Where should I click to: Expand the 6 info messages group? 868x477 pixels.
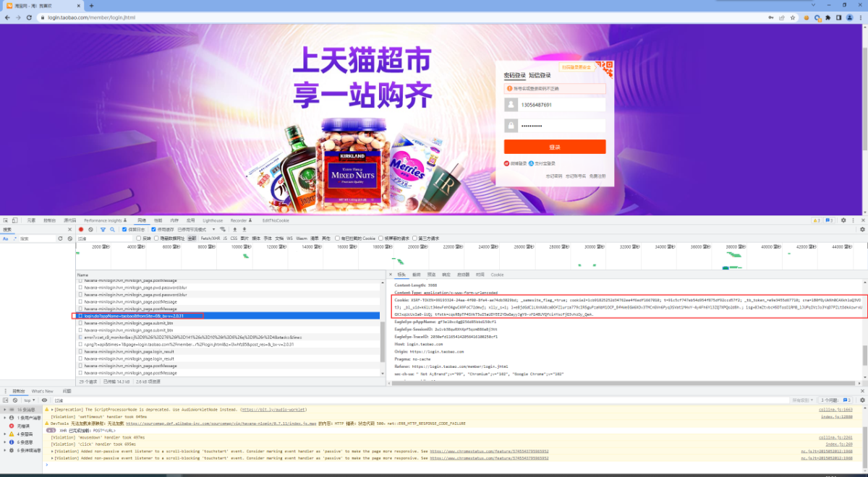[x=5, y=442]
